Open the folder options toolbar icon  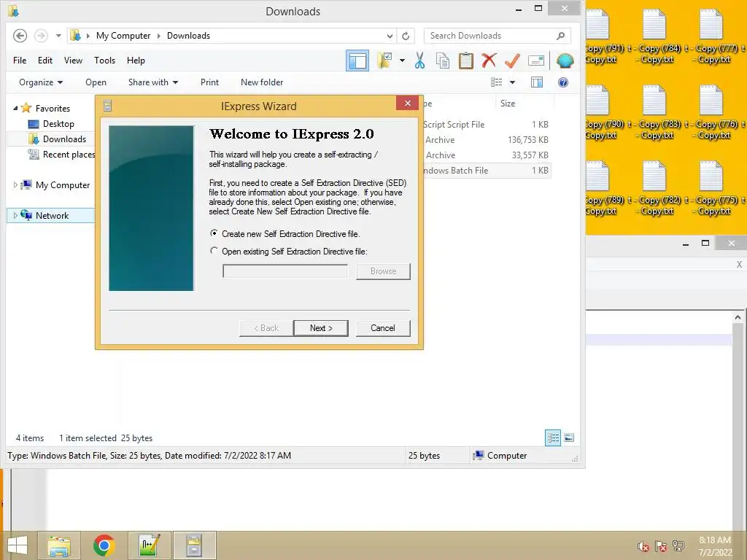(x=384, y=61)
